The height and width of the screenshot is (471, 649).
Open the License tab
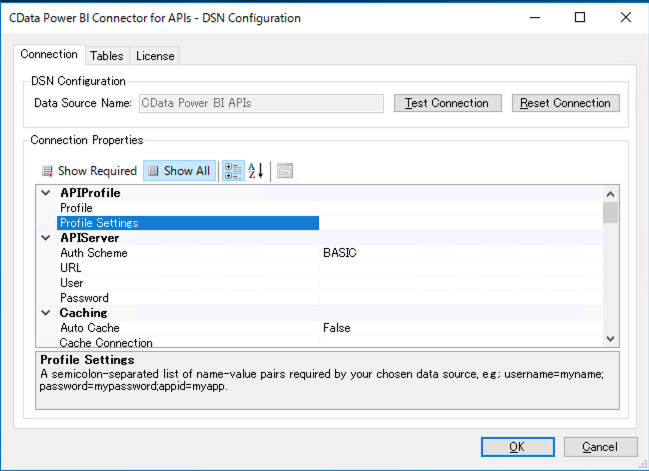coord(155,56)
